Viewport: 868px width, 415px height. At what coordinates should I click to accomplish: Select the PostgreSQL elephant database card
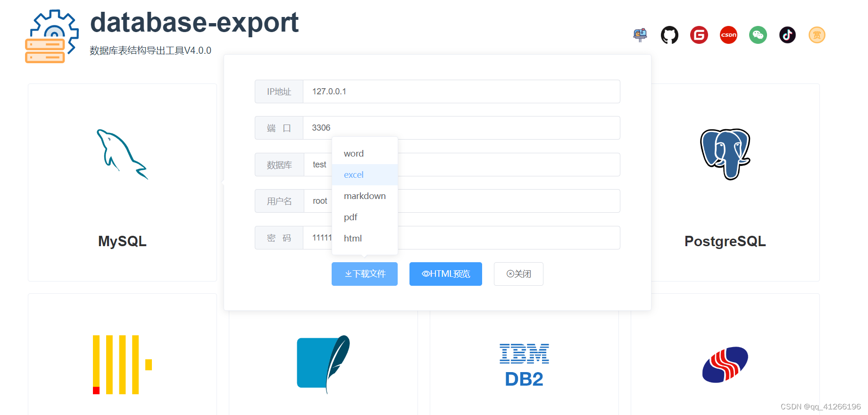(x=735, y=183)
